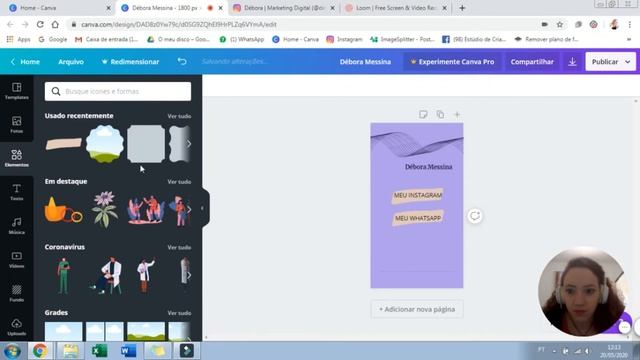
Task: Click the browser reload icon
Action: pos(40,24)
